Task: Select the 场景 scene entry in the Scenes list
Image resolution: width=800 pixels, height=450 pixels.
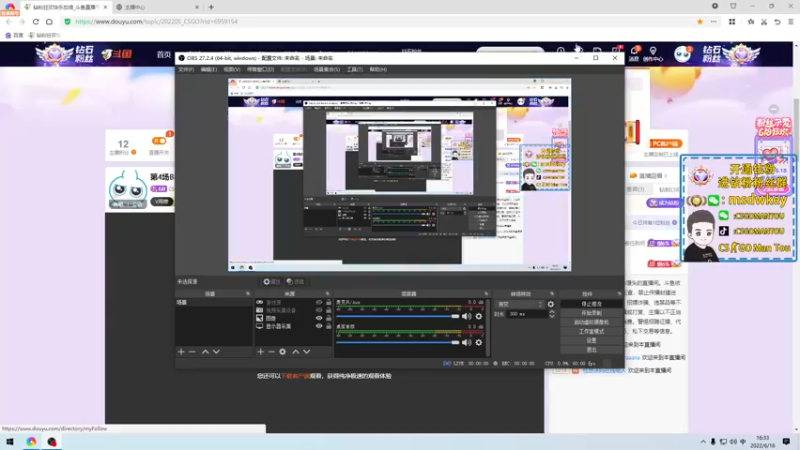Action: point(213,302)
